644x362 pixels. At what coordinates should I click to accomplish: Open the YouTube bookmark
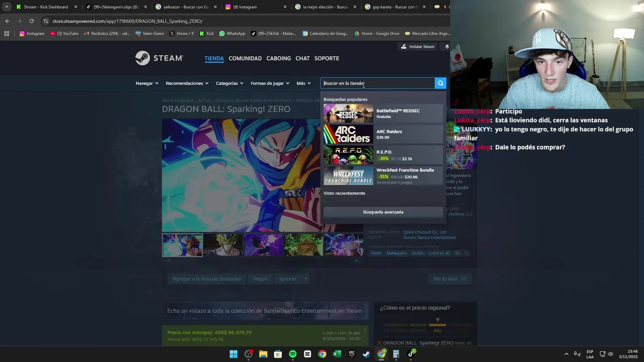64,34
